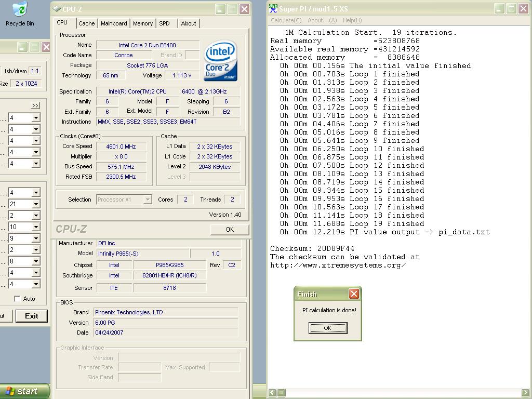Open the Help(H) menu in Super PI
532x399 pixels.
click(352, 20)
